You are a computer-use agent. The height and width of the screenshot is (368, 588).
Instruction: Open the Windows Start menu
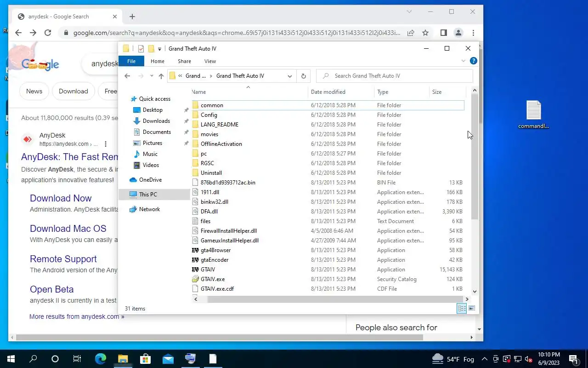pos(11,359)
